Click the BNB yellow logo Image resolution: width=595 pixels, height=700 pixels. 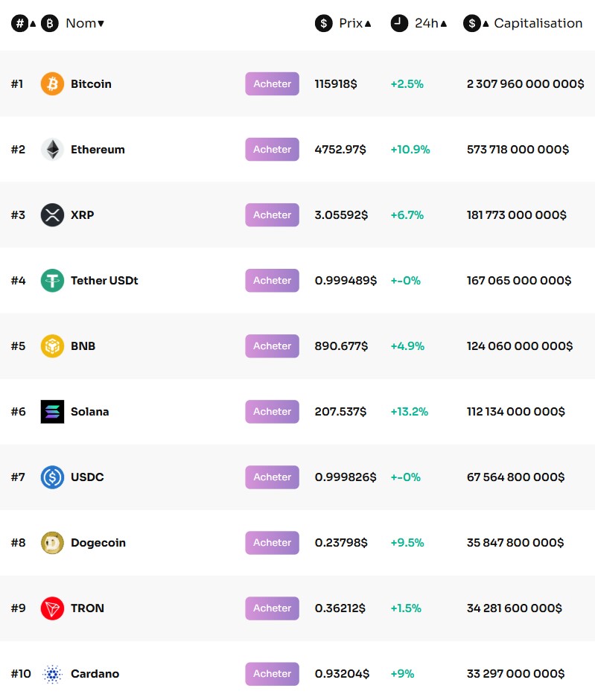coord(51,346)
